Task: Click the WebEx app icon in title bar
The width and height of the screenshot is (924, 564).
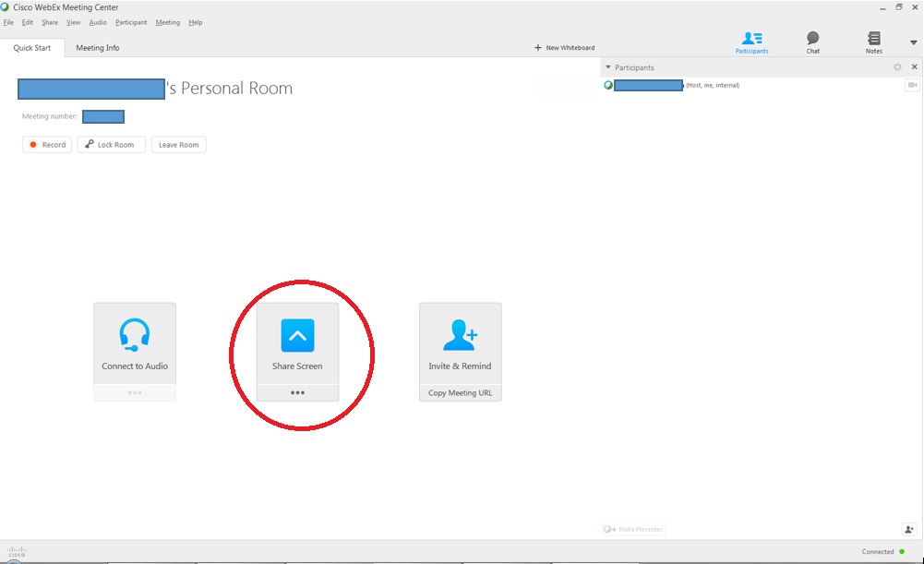Action: click(x=5, y=7)
